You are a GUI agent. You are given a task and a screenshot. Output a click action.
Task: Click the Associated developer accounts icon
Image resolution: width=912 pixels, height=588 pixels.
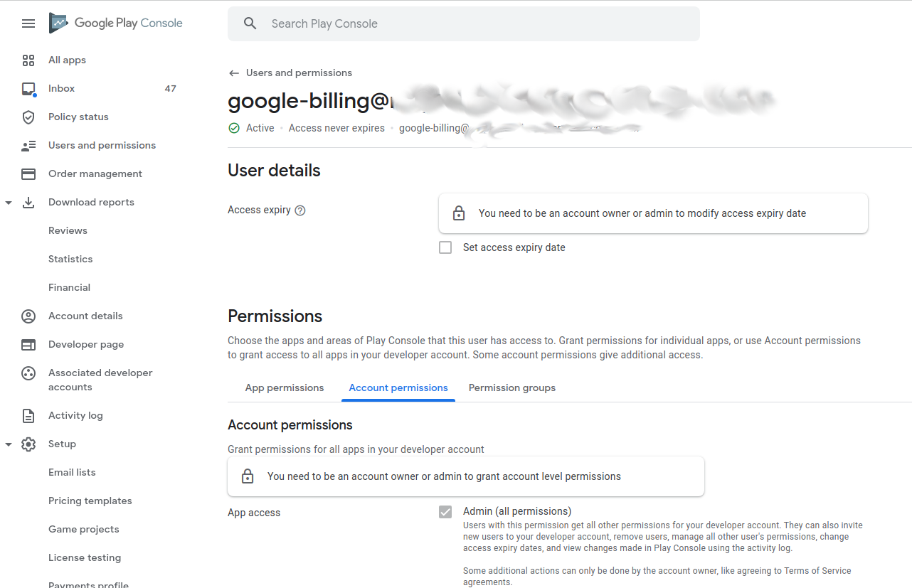tap(28, 373)
